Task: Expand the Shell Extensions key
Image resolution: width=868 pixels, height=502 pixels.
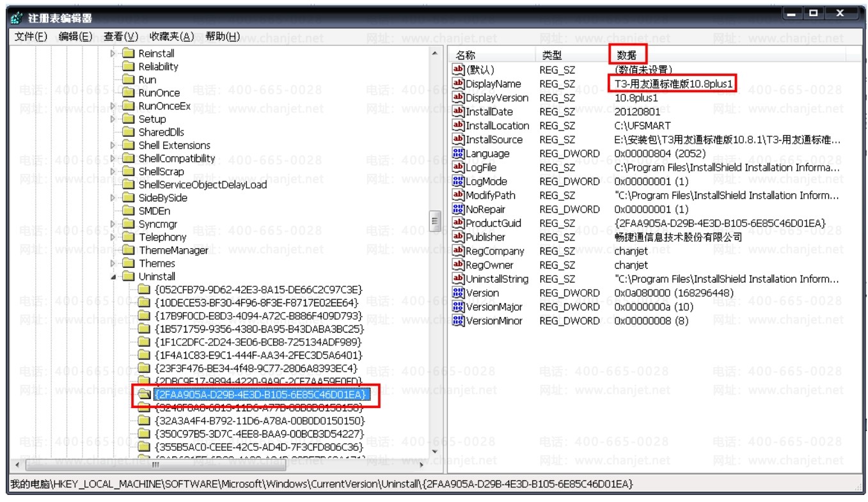Action: [113, 145]
